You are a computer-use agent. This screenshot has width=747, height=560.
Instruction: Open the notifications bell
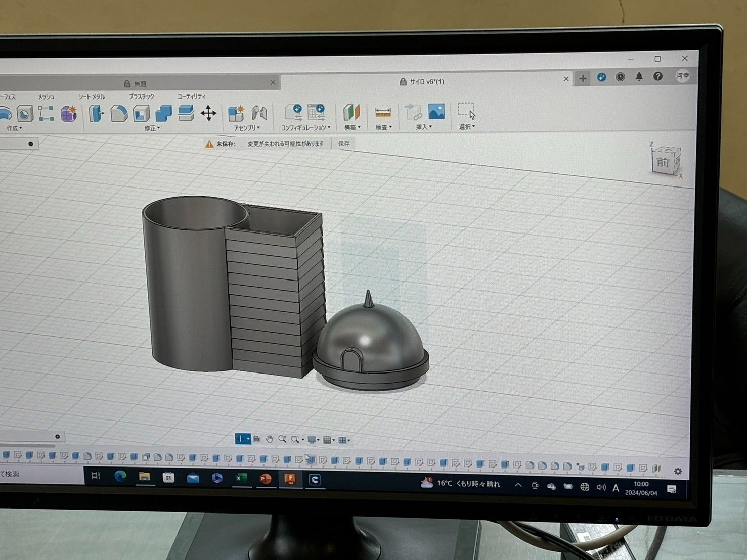[639, 77]
